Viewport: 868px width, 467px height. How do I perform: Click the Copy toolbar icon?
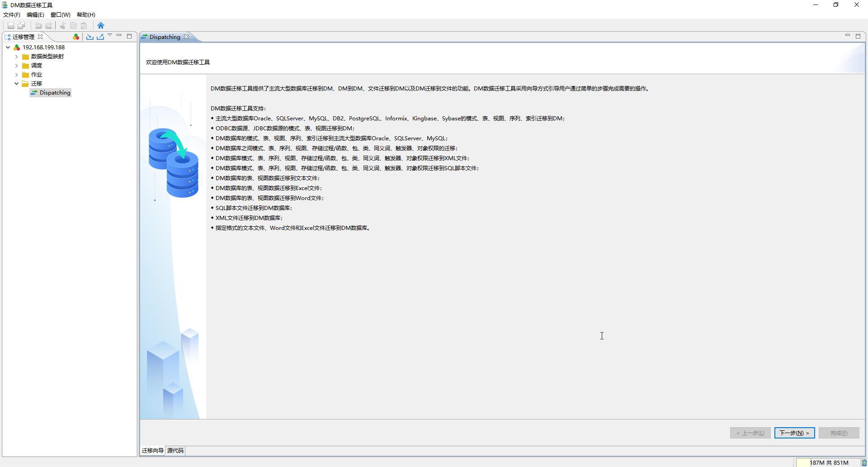[x=73, y=26]
